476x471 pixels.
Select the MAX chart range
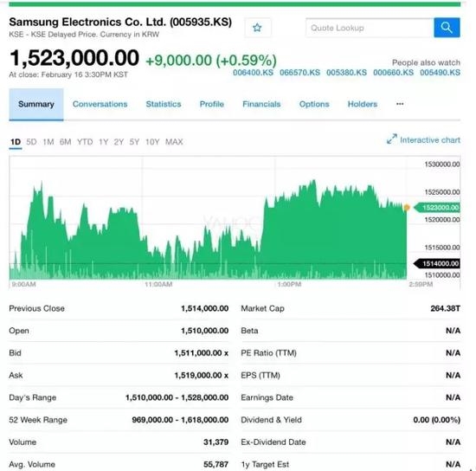point(174,142)
